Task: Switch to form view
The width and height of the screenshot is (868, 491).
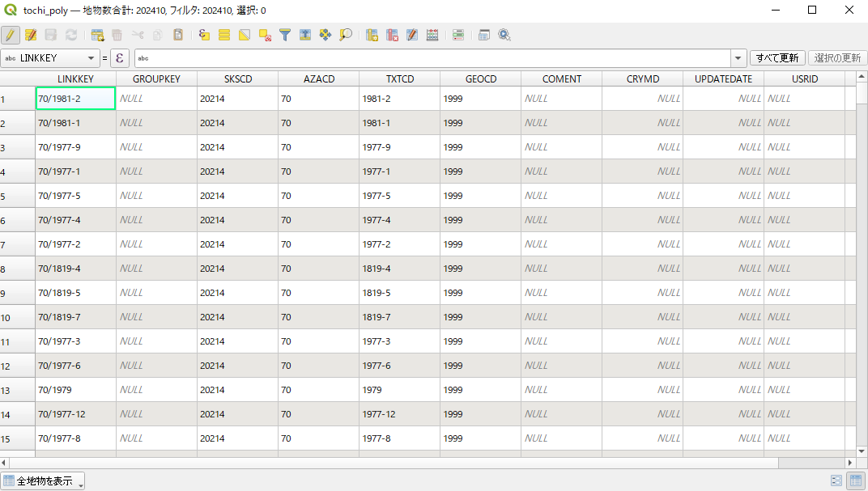Action: point(836,480)
